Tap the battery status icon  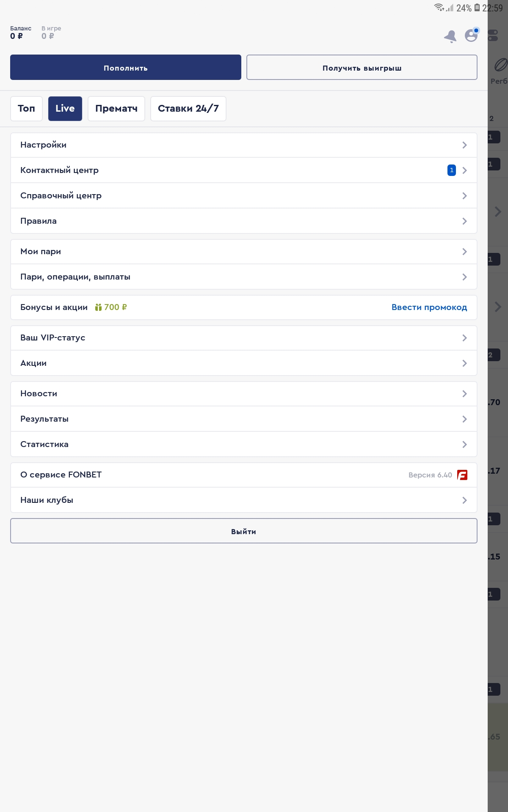click(x=477, y=8)
